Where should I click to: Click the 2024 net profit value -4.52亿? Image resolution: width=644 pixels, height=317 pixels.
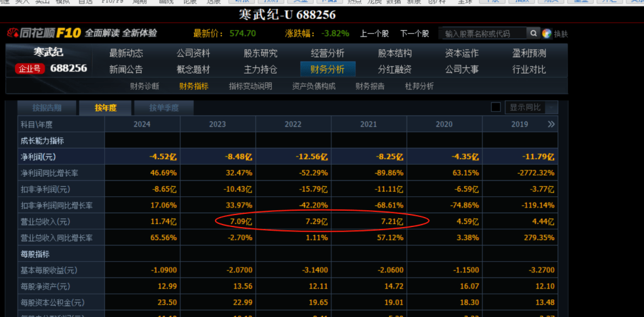[164, 157]
